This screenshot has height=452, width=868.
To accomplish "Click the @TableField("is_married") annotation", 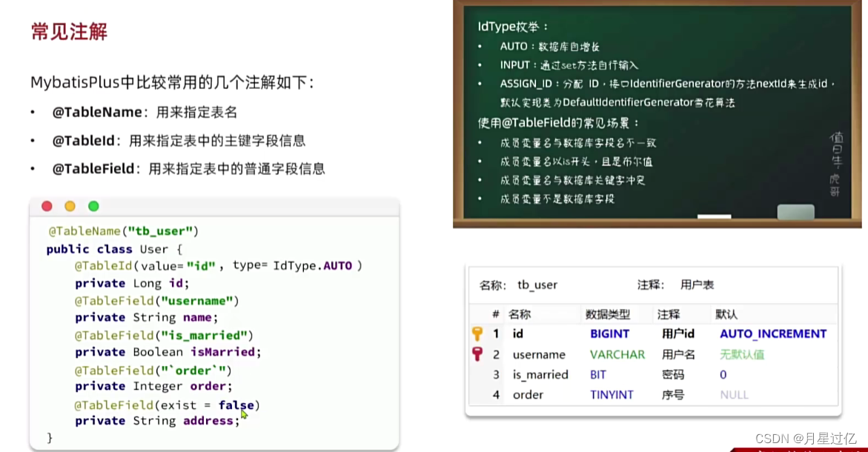I will tap(164, 336).
